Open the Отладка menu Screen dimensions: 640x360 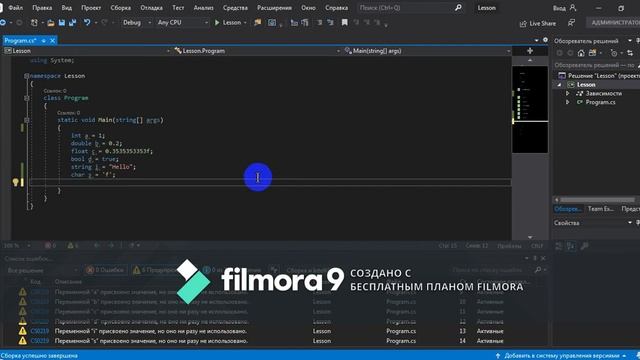tap(151, 8)
